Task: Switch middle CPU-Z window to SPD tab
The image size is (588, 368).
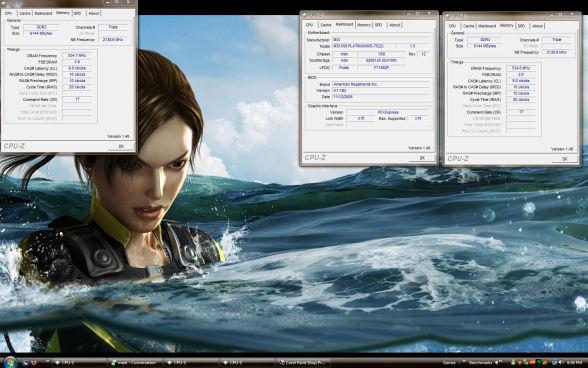Action: pyautogui.click(x=378, y=25)
